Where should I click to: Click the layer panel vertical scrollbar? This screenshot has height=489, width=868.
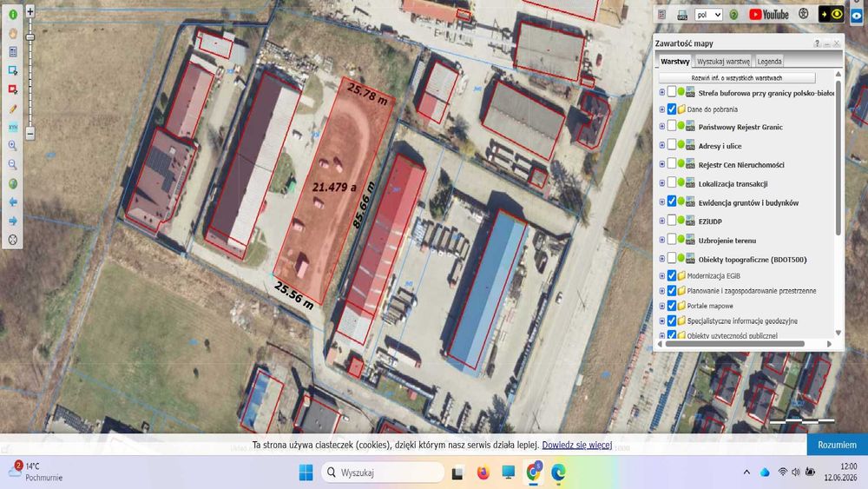click(838, 158)
